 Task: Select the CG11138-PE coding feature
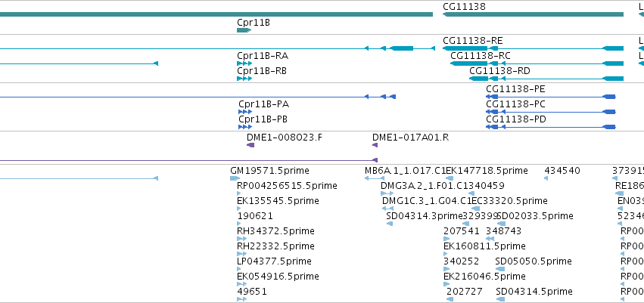click(551, 97)
